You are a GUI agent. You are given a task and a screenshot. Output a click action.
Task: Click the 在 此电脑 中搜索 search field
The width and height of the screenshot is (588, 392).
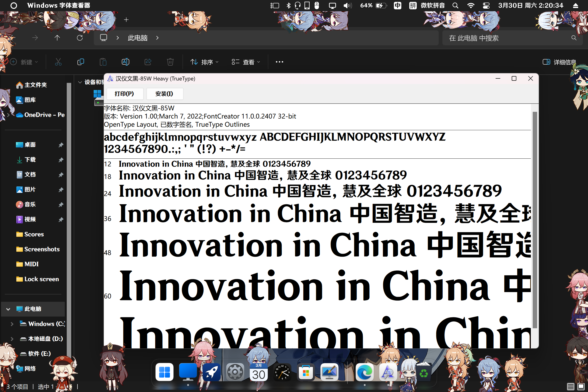tap(512, 38)
